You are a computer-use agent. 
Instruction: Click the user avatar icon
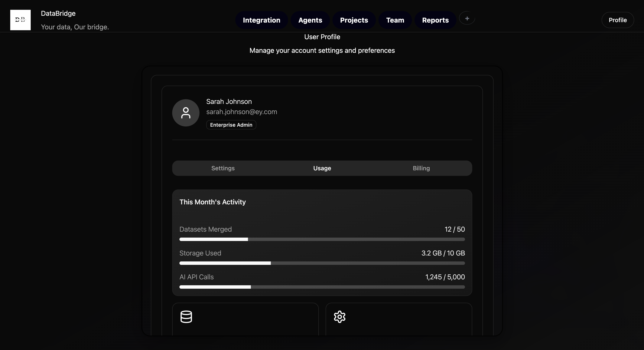pyautogui.click(x=185, y=113)
